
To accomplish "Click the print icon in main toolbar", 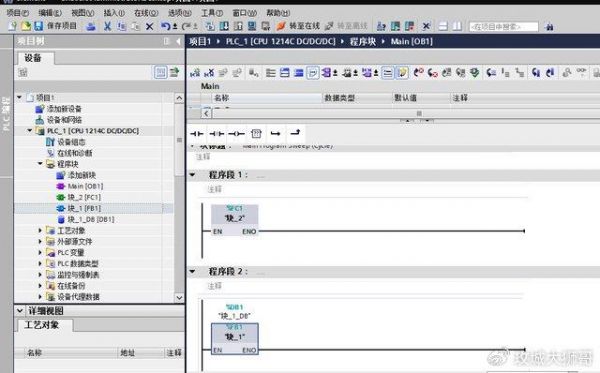I will pyautogui.click(x=91, y=26).
